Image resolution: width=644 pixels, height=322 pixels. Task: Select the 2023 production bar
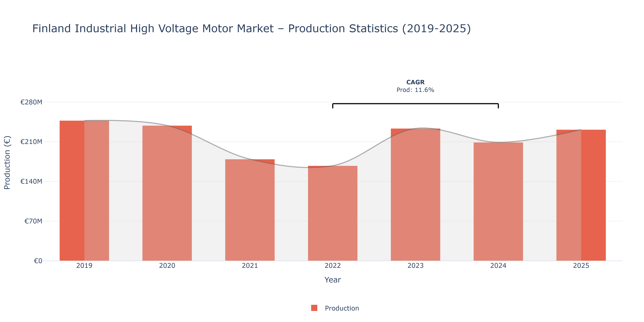[x=415, y=195]
